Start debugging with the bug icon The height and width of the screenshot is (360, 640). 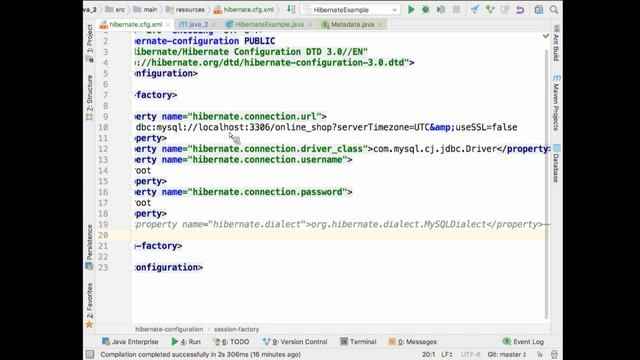coord(426,9)
